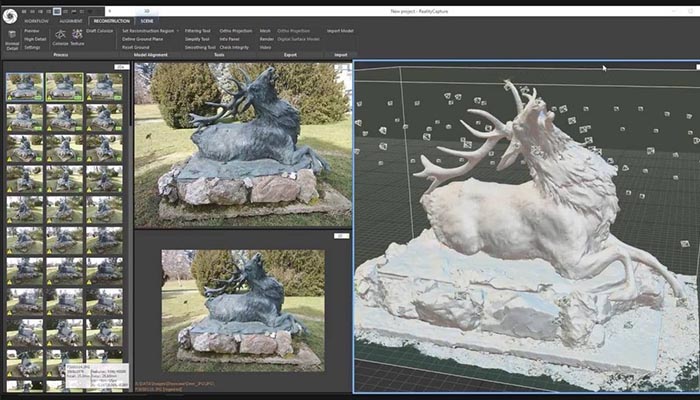This screenshot has height=400, width=700.
Task: Run Preview reconstruction
Action: [31, 31]
